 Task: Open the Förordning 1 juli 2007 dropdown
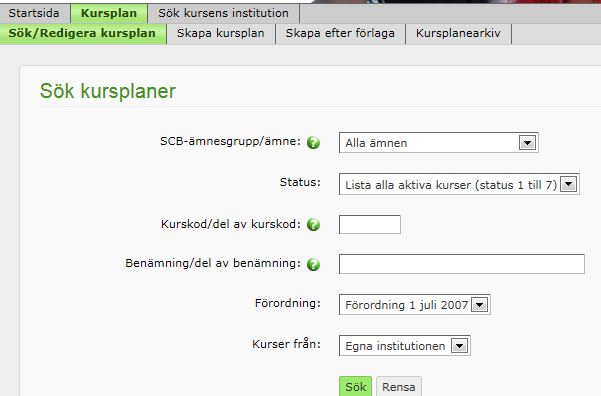pos(414,305)
